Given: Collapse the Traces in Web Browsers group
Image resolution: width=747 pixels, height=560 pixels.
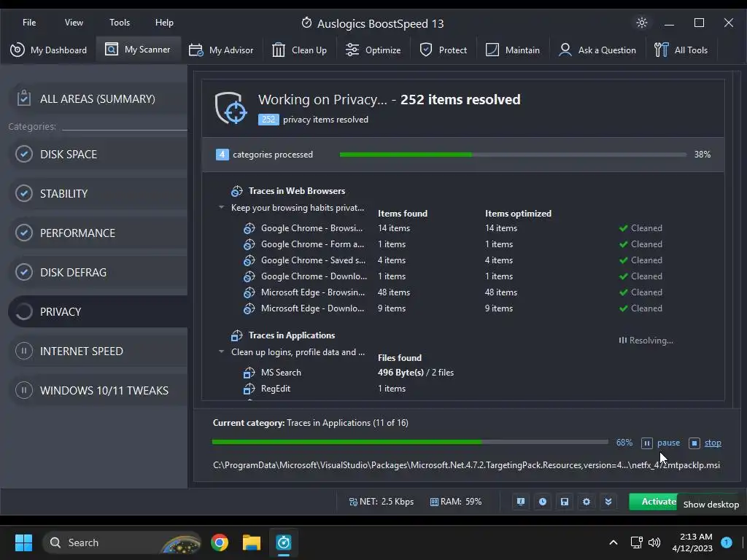Looking at the screenshot, I should coord(221,207).
